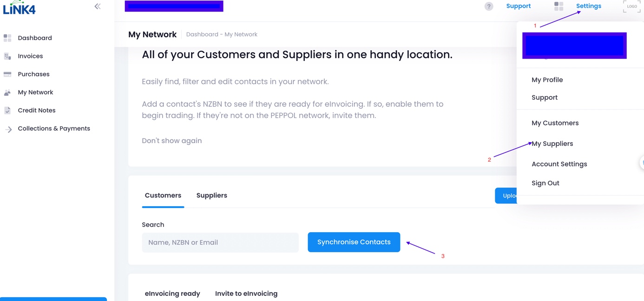Select the Invite to eInvoicing tab

tap(246, 294)
